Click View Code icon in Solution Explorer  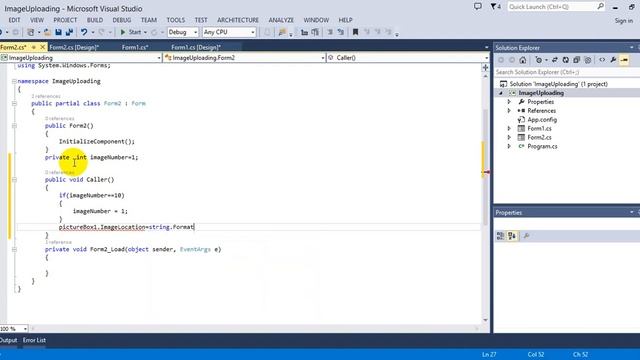(x=602, y=60)
